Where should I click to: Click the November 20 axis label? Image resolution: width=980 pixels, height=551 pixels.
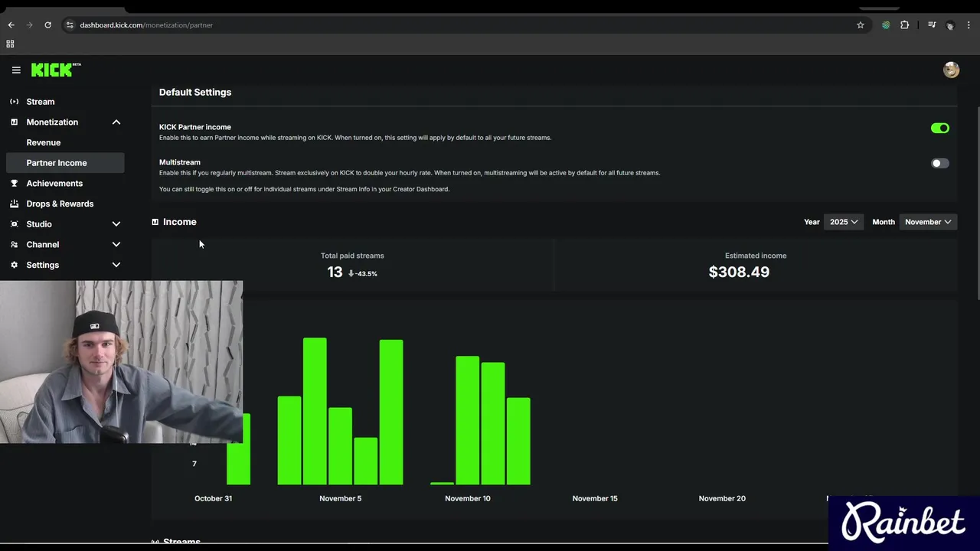722,498
